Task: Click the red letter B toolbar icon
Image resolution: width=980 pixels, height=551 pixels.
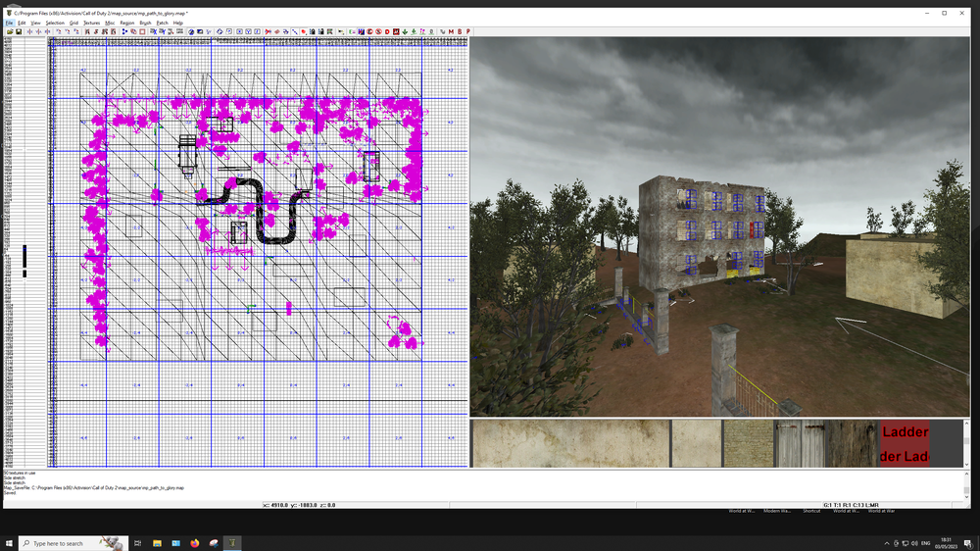Action: pyautogui.click(x=460, y=31)
